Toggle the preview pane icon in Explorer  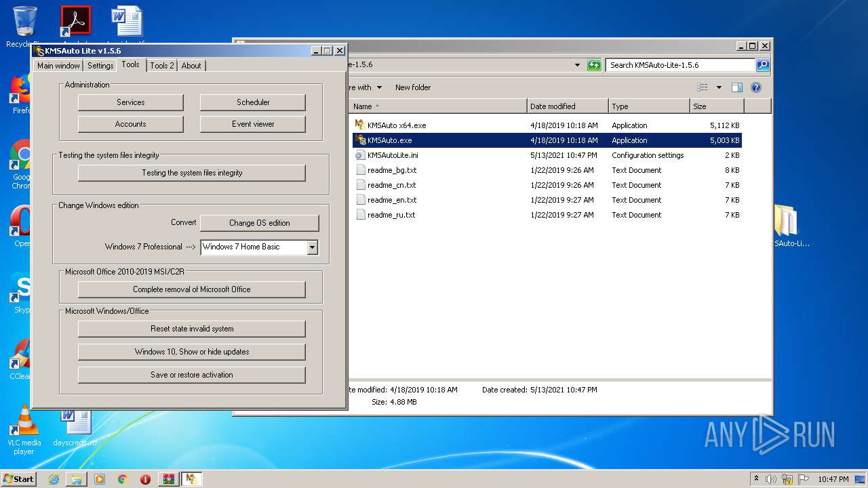click(x=737, y=87)
